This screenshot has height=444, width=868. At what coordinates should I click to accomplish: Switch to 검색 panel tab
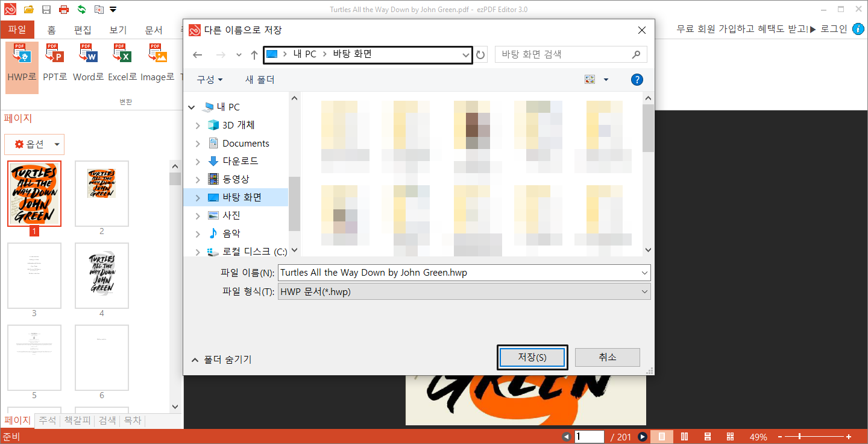[x=107, y=420]
